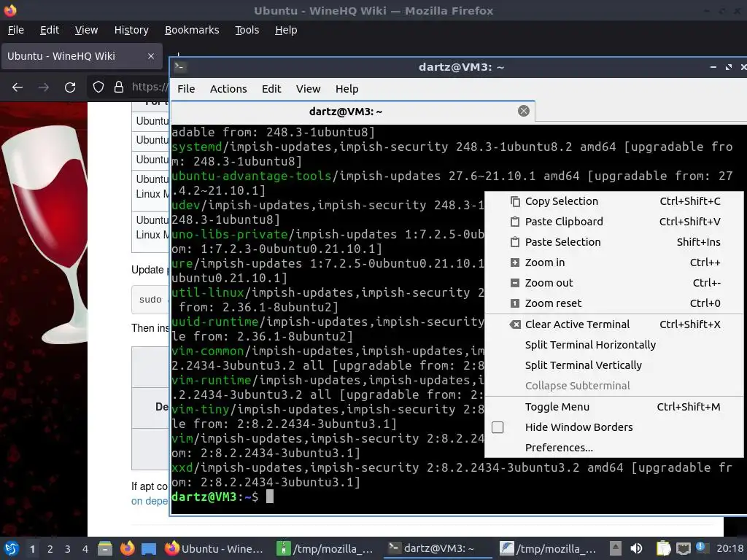This screenshot has width=747, height=560.
Task: Choose Paste Selection from context menu
Action: (x=614, y=242)
